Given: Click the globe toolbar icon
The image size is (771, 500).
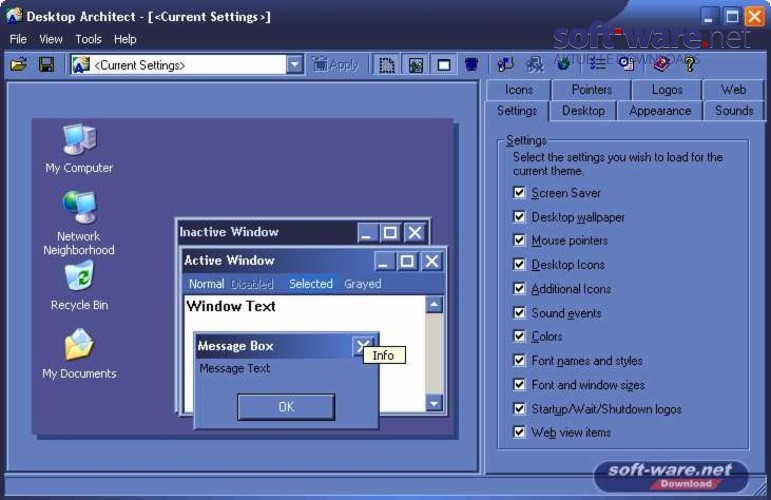Looking at the screenshot, I should 563,63.
